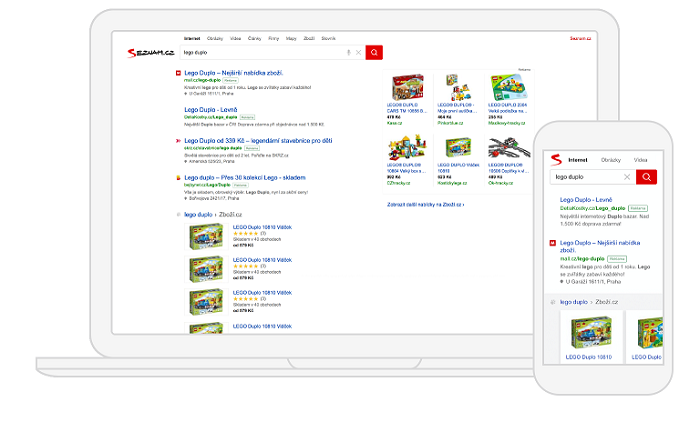Viewport: 700px width, 432px height.
Task: Clear the laptop search field with X icon
Action: click(x=358, y=52)
